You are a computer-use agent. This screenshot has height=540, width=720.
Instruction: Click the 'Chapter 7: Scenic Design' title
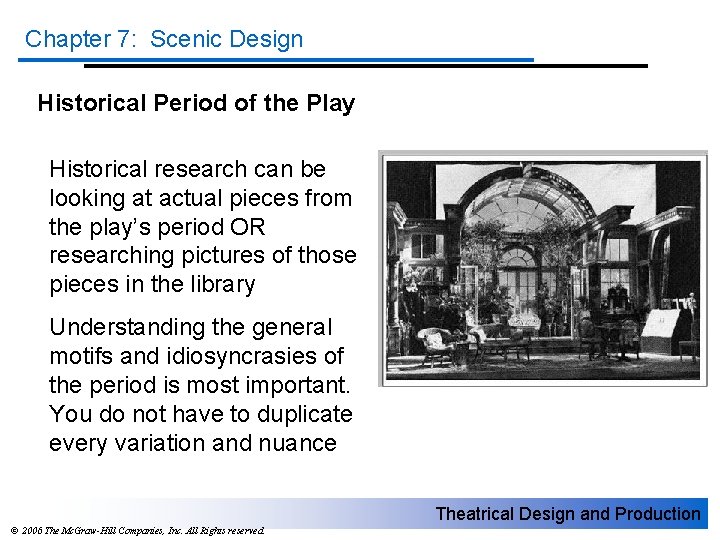(164, 39)
